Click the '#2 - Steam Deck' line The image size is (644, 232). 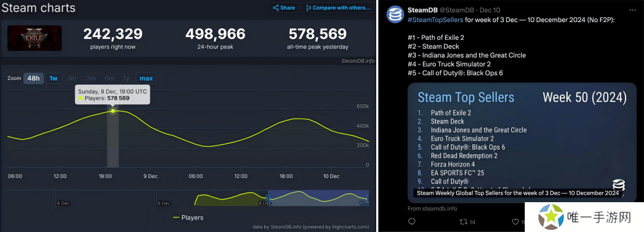(x=434, y=47)
